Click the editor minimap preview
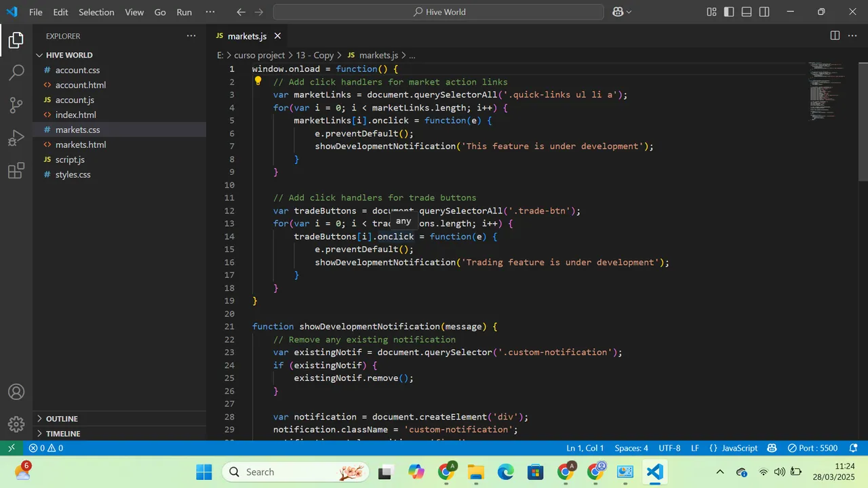 [827, 91]
